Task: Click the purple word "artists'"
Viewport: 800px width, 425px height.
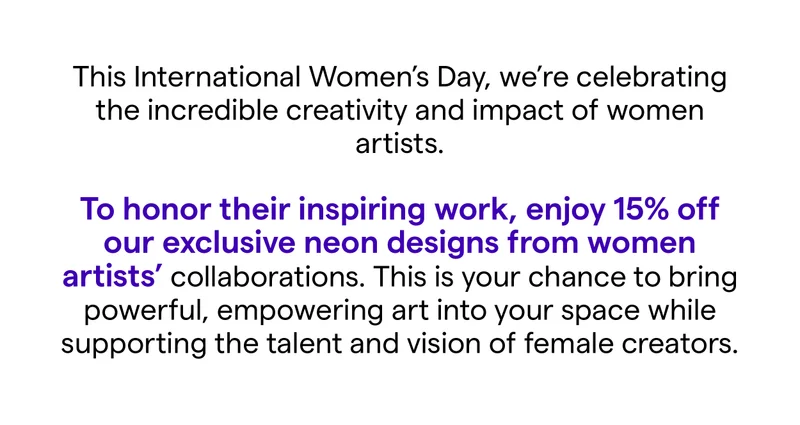Action: point(113,277)
